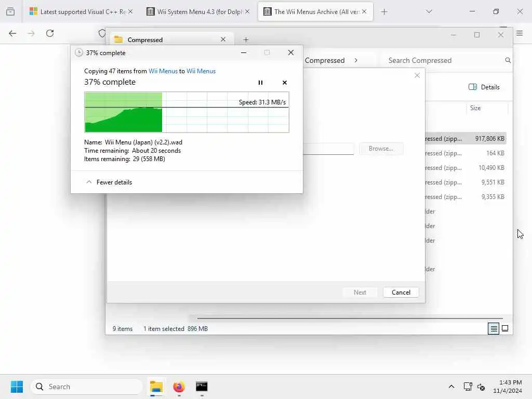Open the list all tabs dropdown

429,11
